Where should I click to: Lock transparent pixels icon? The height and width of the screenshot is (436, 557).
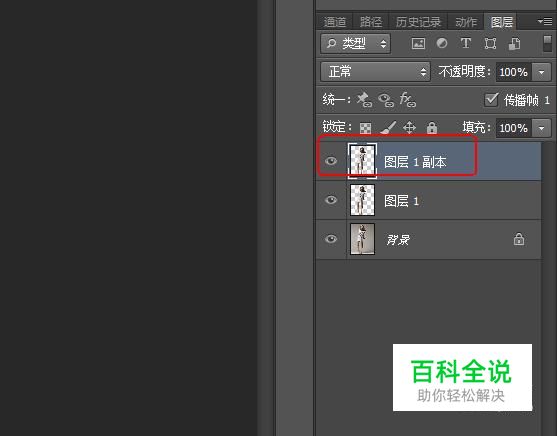click(365, 128)
